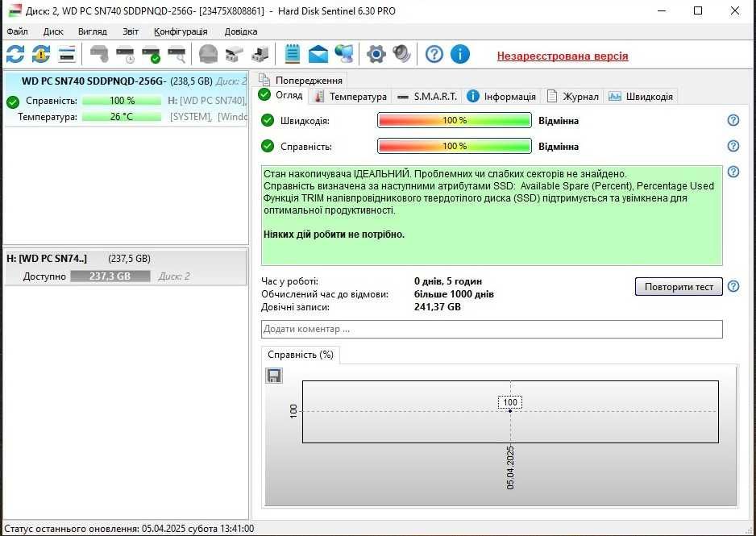
Task: Open the Вигляд menu
Action: (x=93, y=31)
